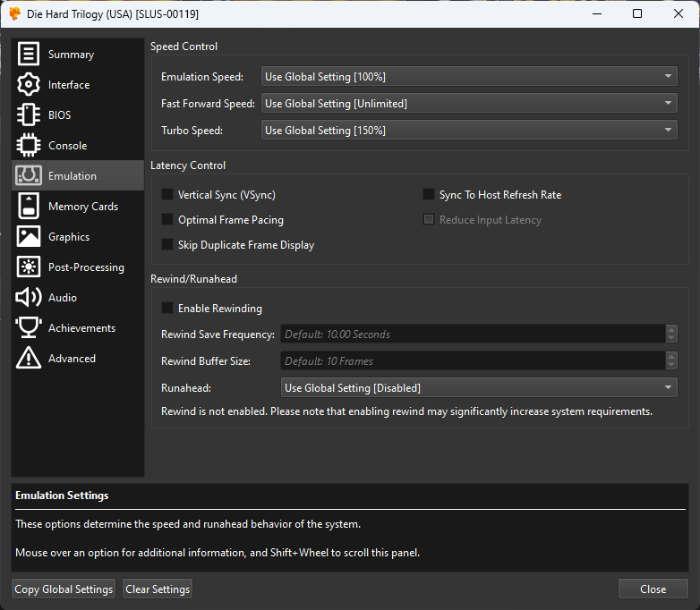Switch to the Interface page

click(x=78, y=85)
